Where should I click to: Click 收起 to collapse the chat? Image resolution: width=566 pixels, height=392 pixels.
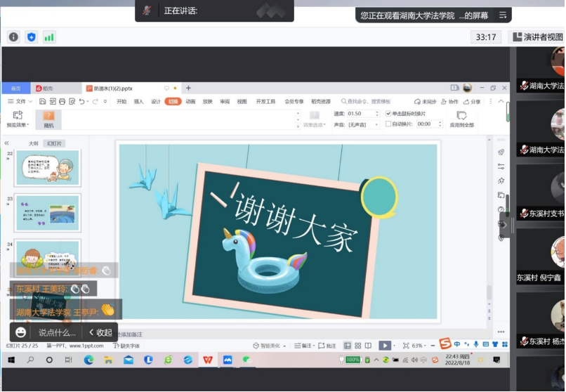tap(100, 332)
